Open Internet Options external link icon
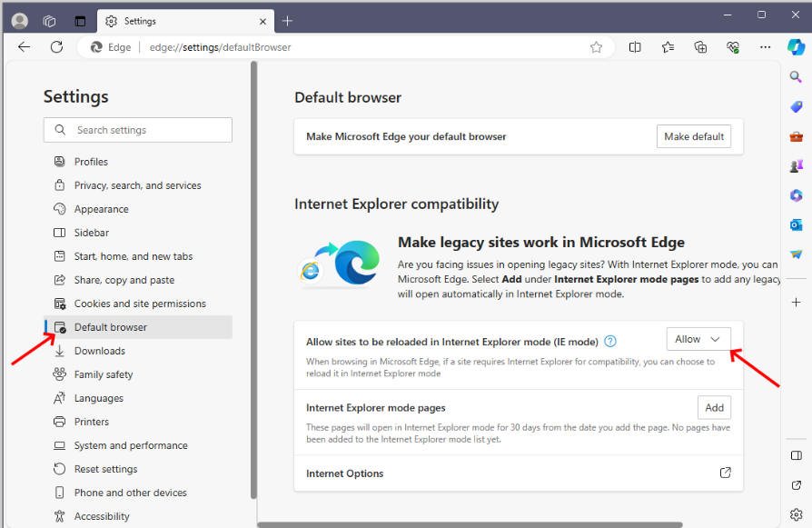Screen dimensions: 812x528 point(725,473)
